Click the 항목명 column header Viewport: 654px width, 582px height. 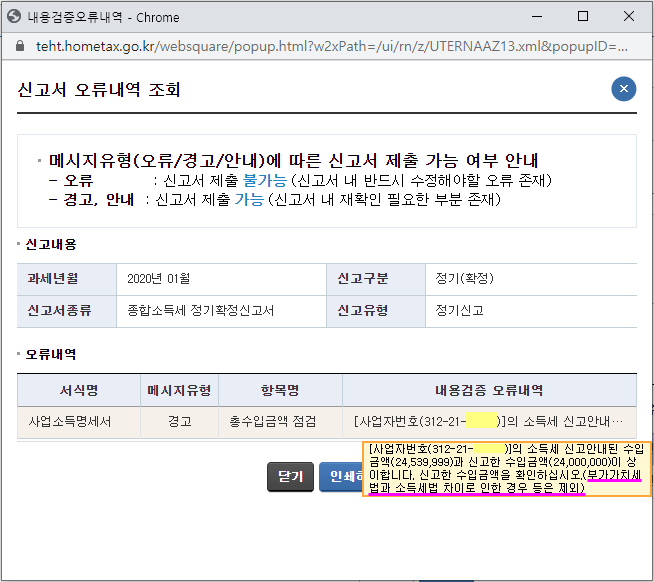pos(280,391)
